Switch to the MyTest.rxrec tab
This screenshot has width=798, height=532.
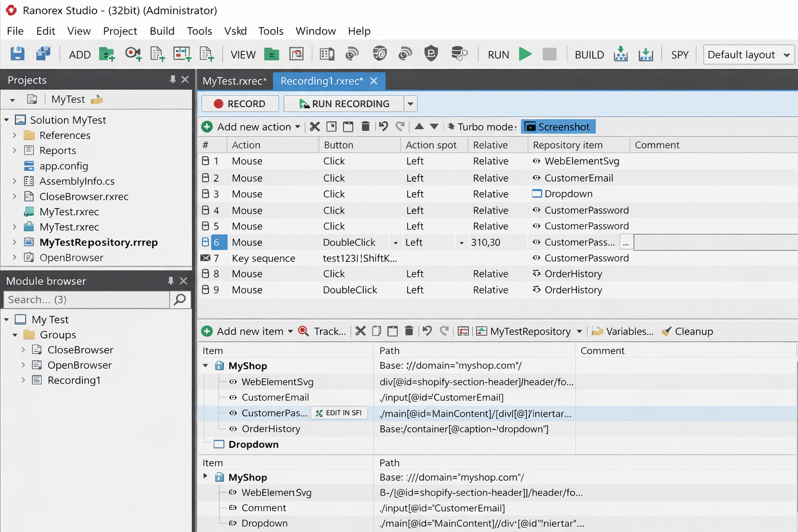point(234,81)
